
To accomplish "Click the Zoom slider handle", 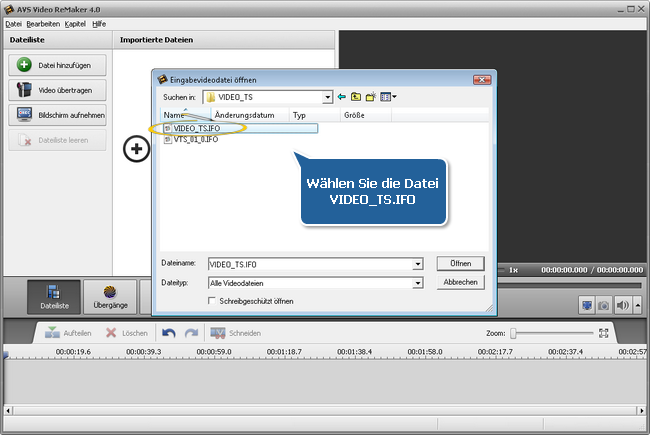I will pyautogui.click(x=513, y=333).
